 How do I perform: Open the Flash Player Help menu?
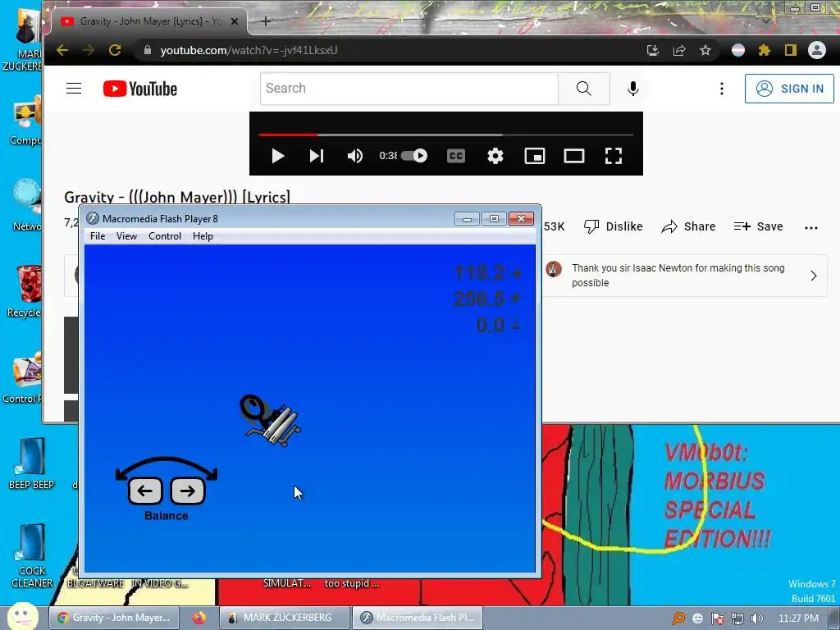tap(203, 236)
